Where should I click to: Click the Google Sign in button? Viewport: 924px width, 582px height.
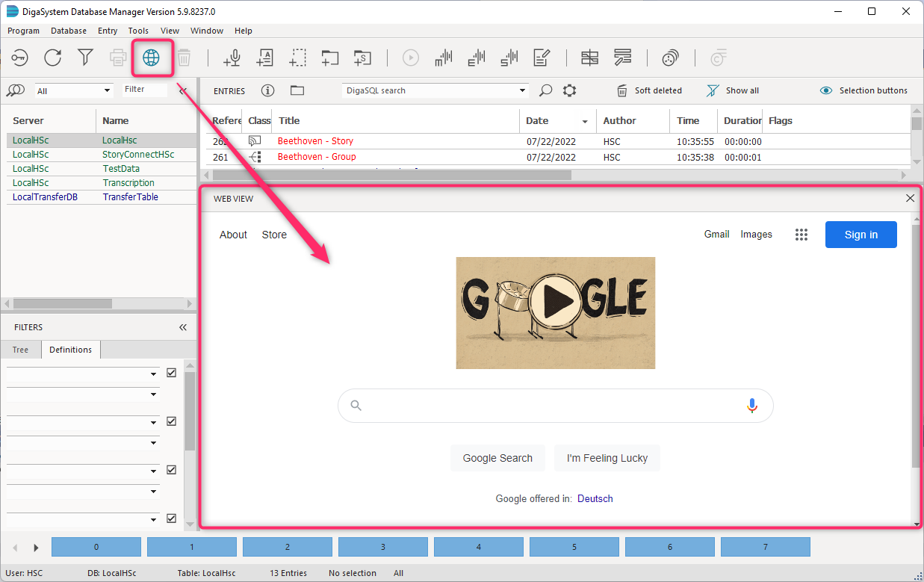(861, 235)
